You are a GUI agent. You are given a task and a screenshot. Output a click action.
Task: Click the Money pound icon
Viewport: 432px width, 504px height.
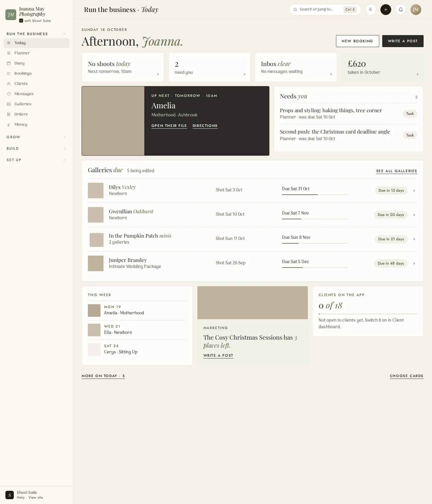tap(9, 124)
